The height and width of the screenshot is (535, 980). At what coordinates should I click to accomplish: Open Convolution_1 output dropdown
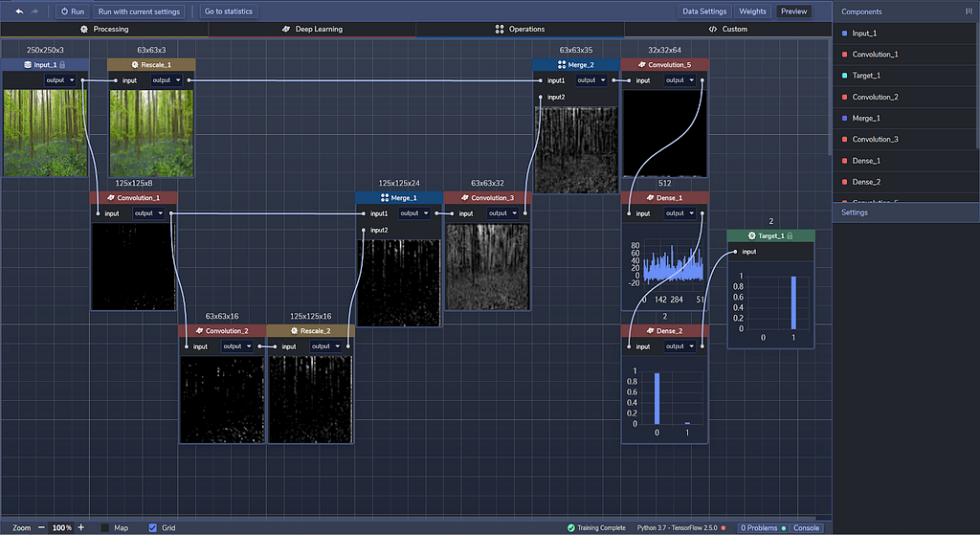point(148,213)
